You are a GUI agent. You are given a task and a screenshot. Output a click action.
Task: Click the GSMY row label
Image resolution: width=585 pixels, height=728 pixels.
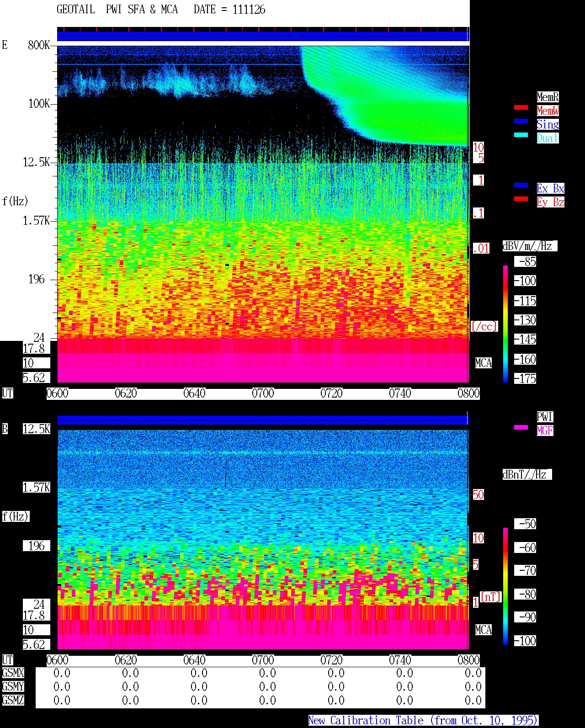click(13, 686)
